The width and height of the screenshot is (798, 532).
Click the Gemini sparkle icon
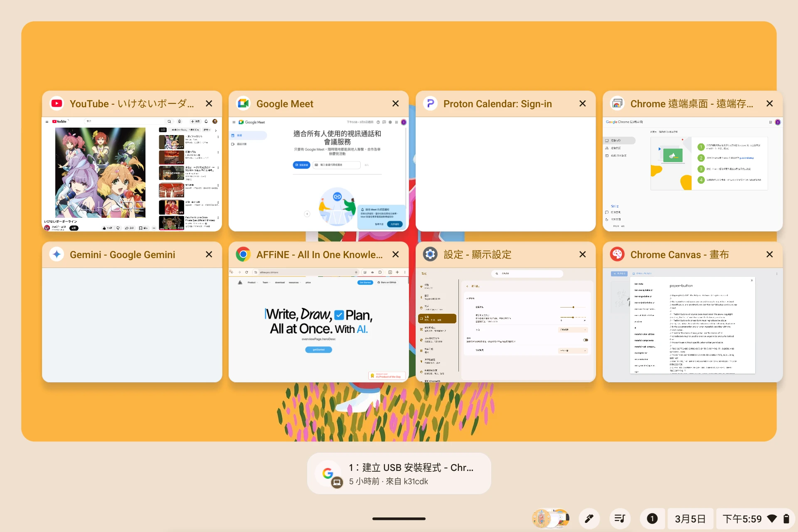click(57, 254)
